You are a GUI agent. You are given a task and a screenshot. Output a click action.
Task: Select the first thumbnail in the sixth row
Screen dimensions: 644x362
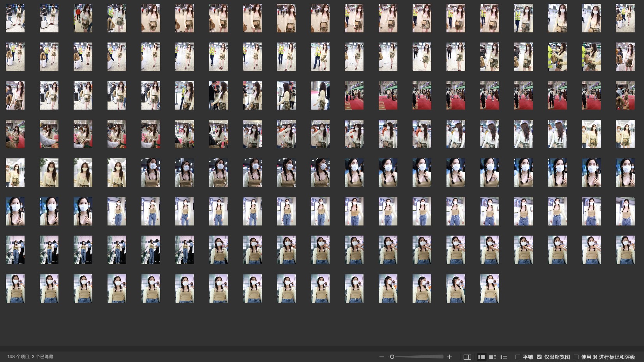pos(15,211)
